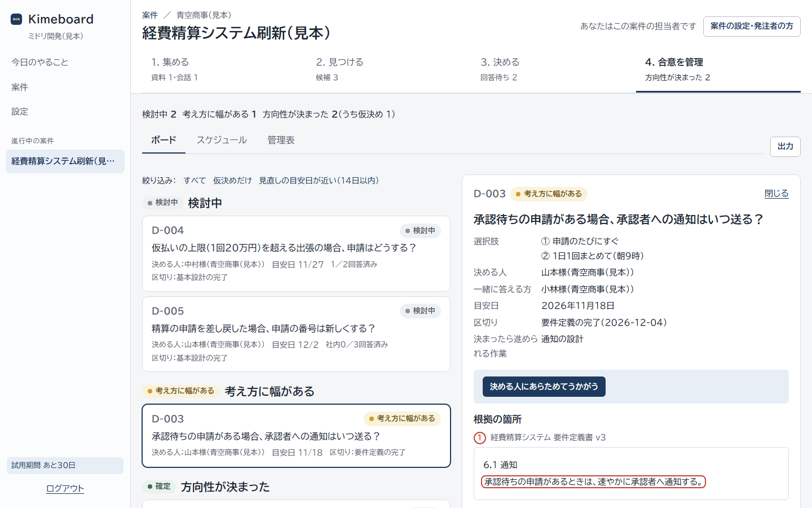Click the 青空商事(見本) breadcrumb text
This screenshot has height=508, width=812.
click(x=204, y=15)
